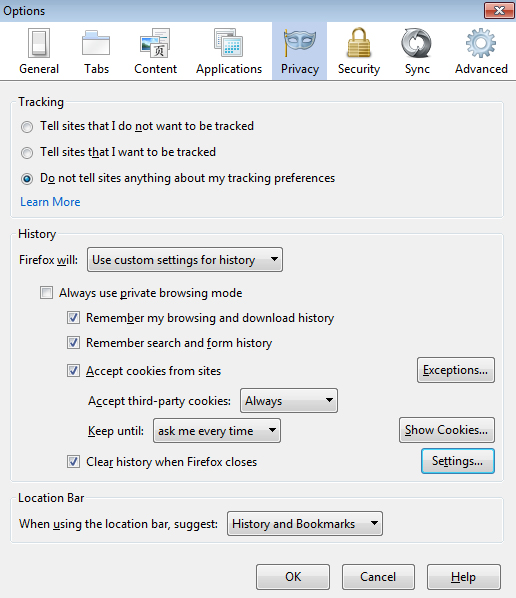Enable 'Always use private browsing mode' checkbox

tap(47, 293)
